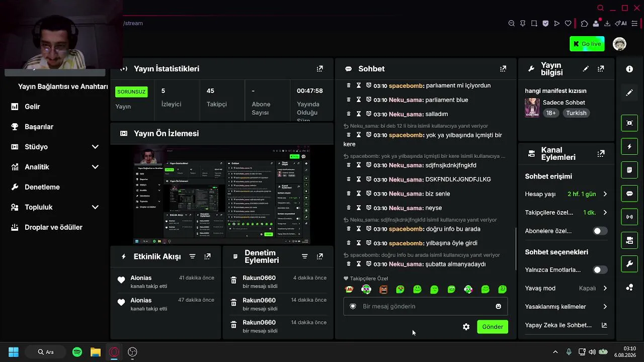Pop out the Denetim Eylemleri panel
644x362 pixels.
point(319,256)
